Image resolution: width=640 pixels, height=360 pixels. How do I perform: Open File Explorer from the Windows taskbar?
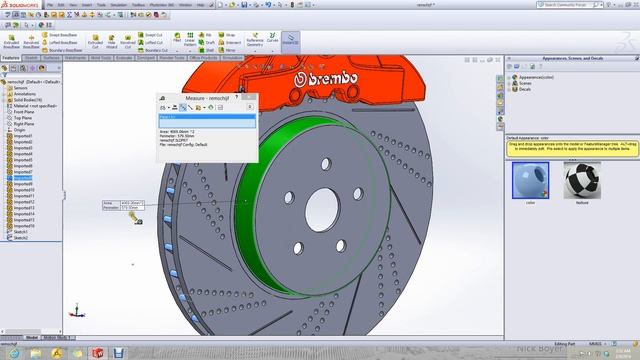point(36,353)
